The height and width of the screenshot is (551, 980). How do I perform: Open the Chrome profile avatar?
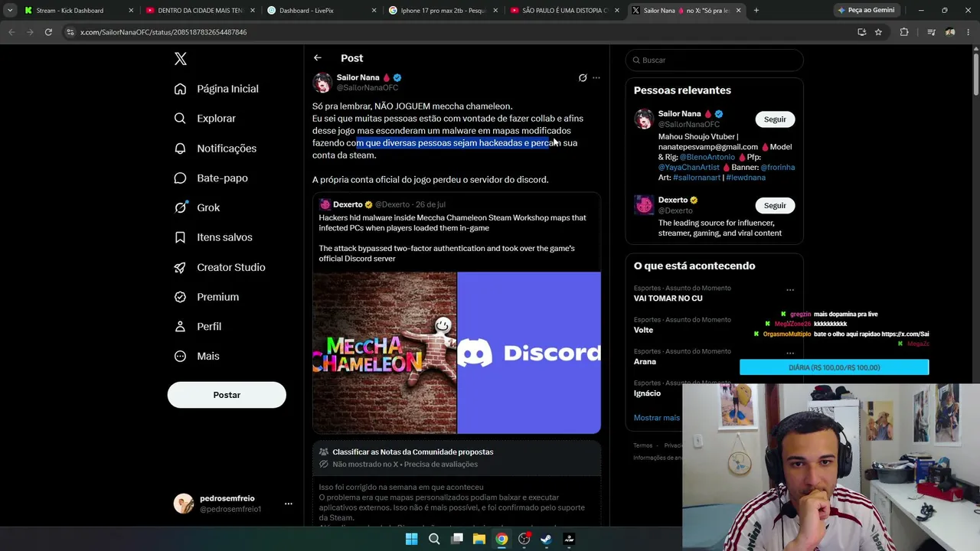tap(950, 32)
